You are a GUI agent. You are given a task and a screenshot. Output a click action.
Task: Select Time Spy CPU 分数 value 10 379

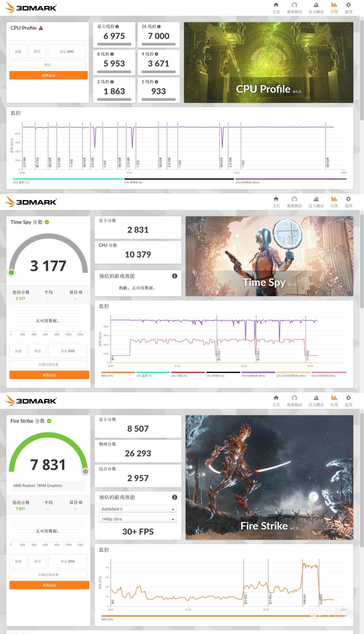pyautogui.click(x=138, y=254)
